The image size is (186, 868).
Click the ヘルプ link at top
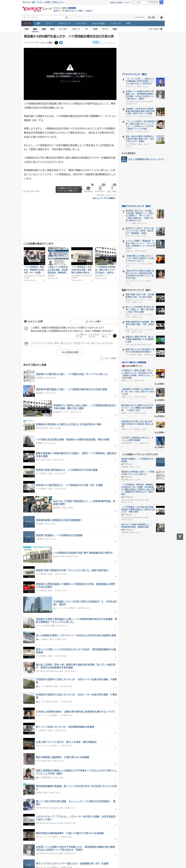(127, 2)
